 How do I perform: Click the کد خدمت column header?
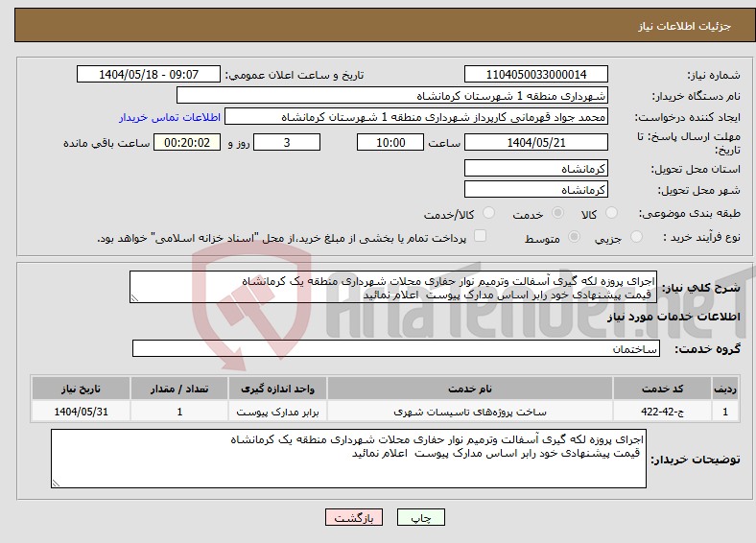pos(663,389)
